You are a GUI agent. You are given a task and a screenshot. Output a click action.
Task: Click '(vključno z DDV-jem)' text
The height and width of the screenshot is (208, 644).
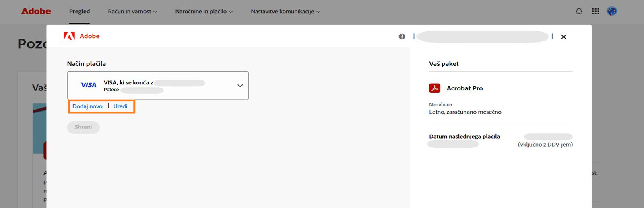point(545,145)
